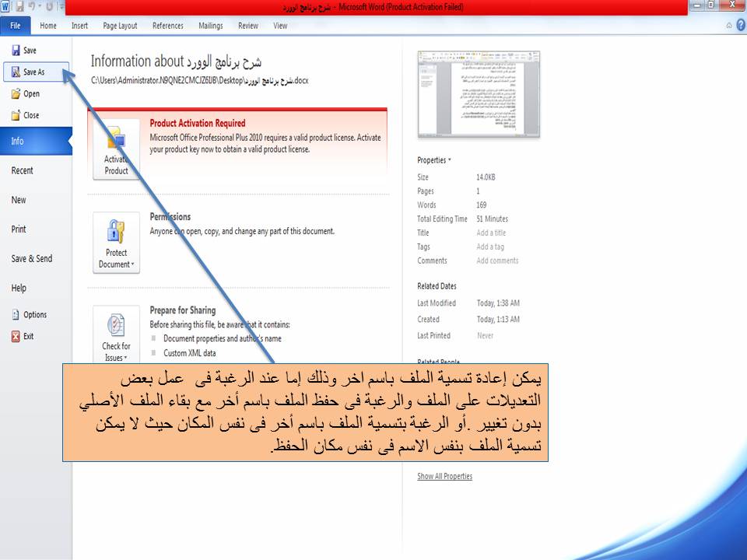Click the Related Dates heading

[437, 286]
